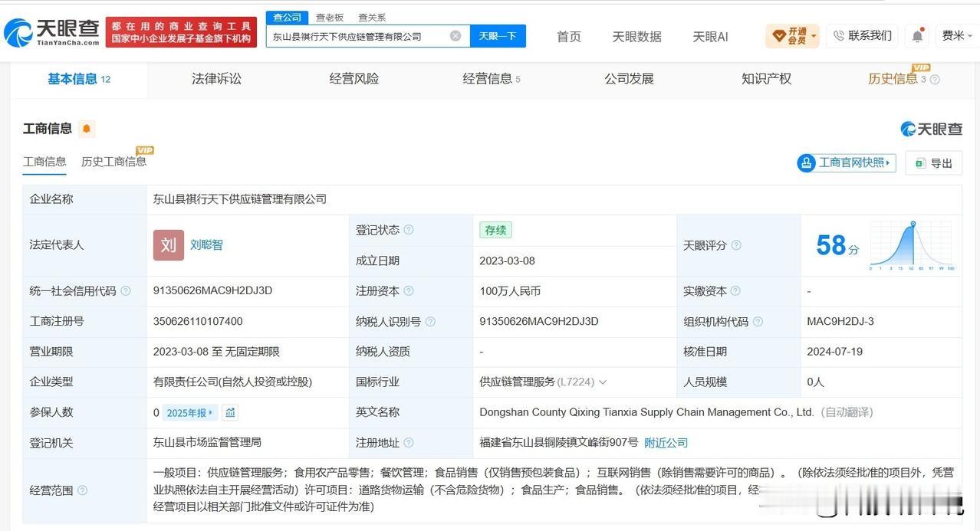
Task: Open notifications bell icon
Action: coord(917,36)
